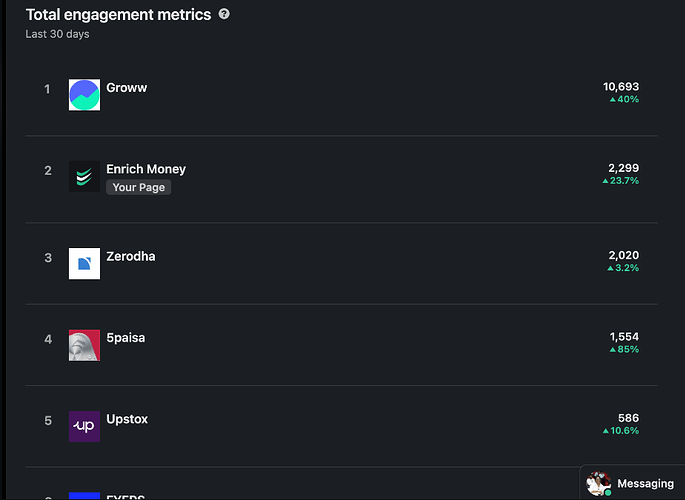Open the Groww page name link
This screenshot has width=685, height=500.
[x=127, y=88]
